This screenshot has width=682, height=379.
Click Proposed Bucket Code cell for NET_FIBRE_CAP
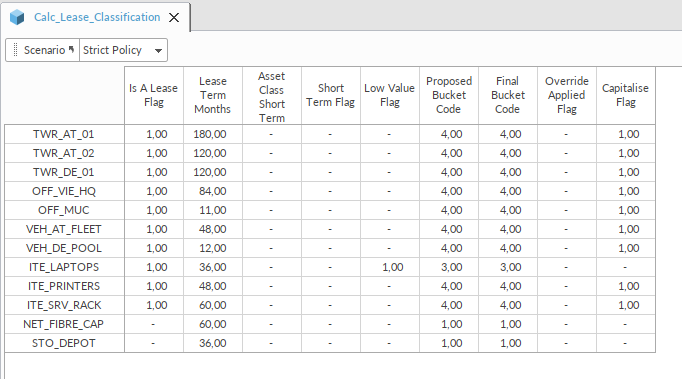tap(449, 324)
